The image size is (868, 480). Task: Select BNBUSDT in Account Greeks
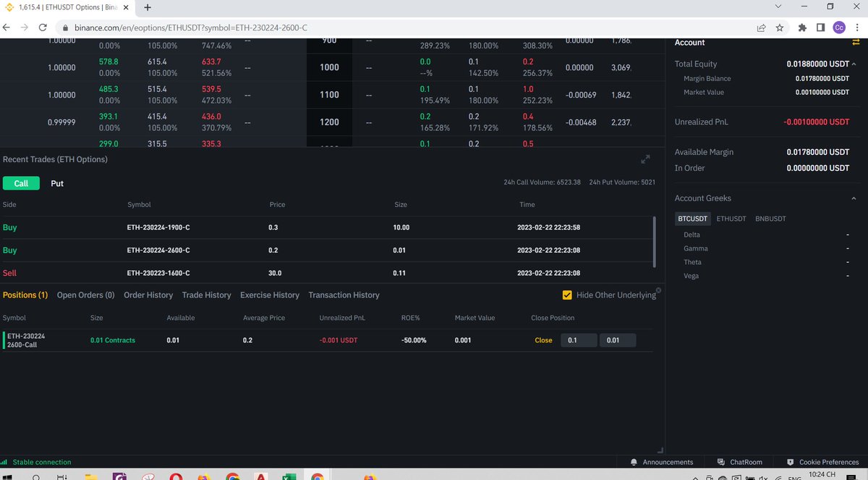click(770, 219)
